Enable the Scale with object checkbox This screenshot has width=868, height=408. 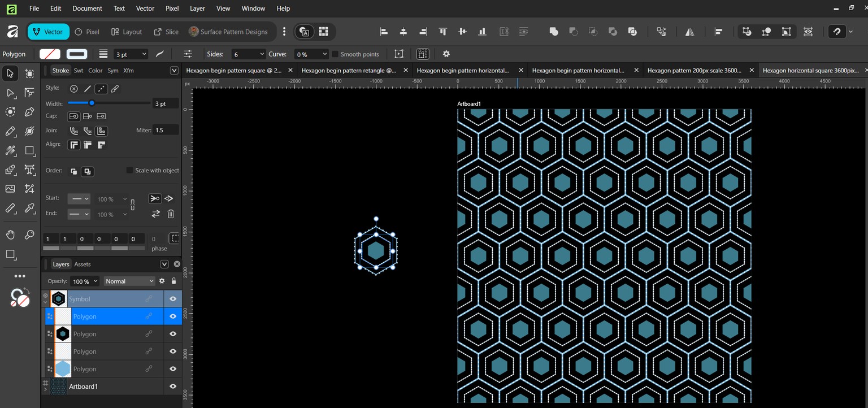point(129,170)
